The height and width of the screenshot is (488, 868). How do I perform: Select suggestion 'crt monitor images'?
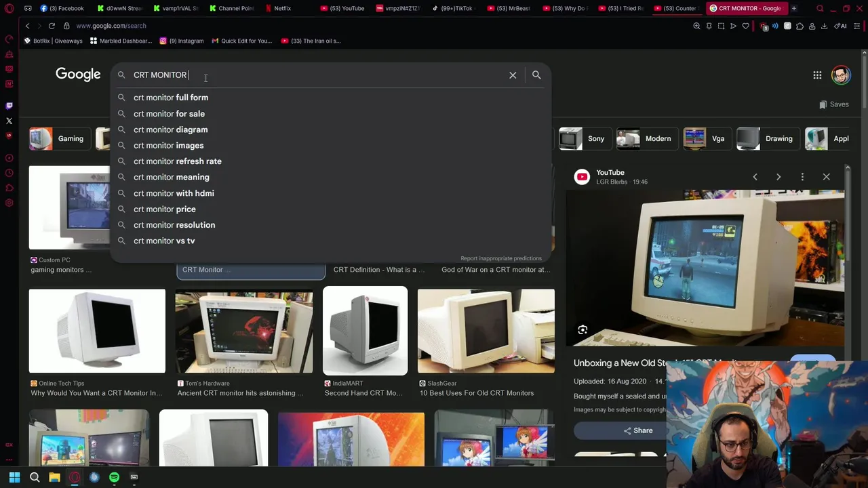click(x=332, y=146)
